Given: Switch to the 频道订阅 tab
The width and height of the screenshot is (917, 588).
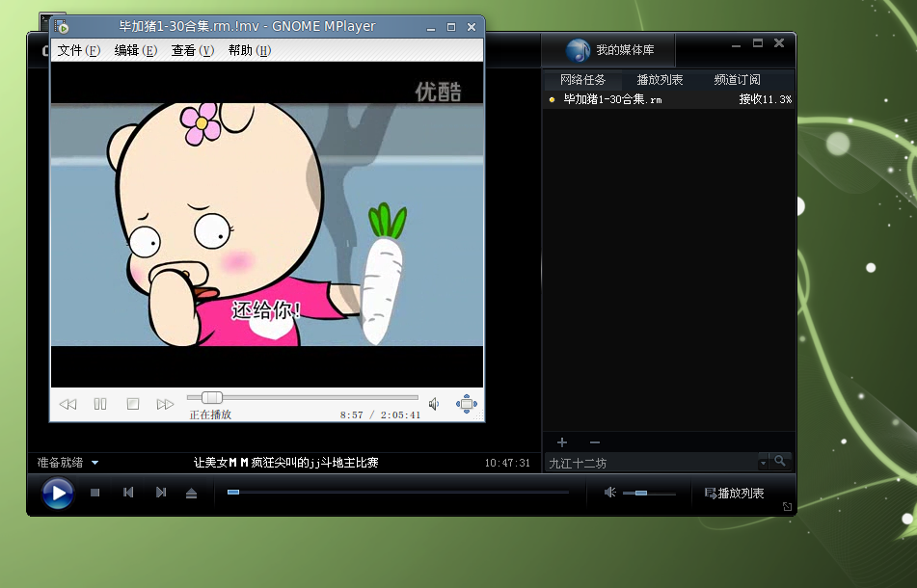Looking at the screenshot, I should (737, 80).
